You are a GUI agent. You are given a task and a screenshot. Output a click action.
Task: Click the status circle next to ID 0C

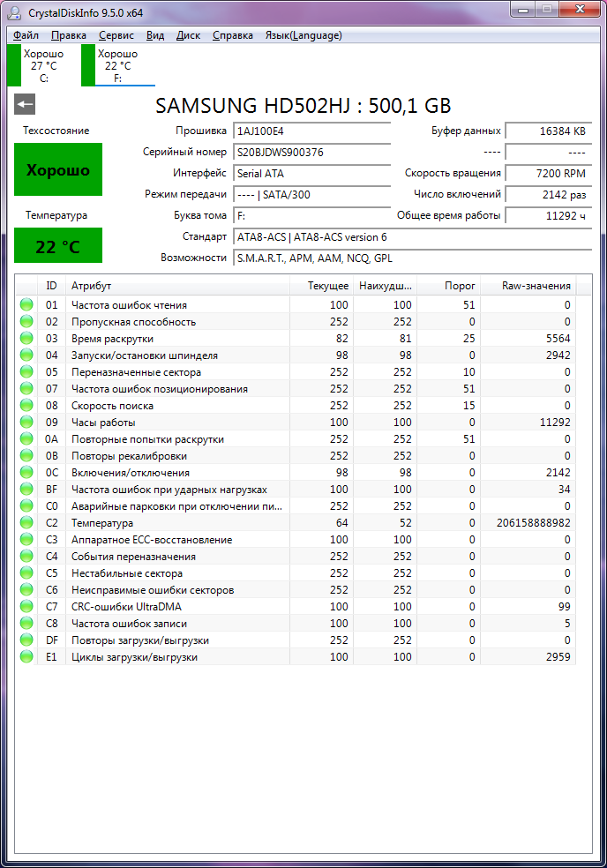tap(26, 472)
